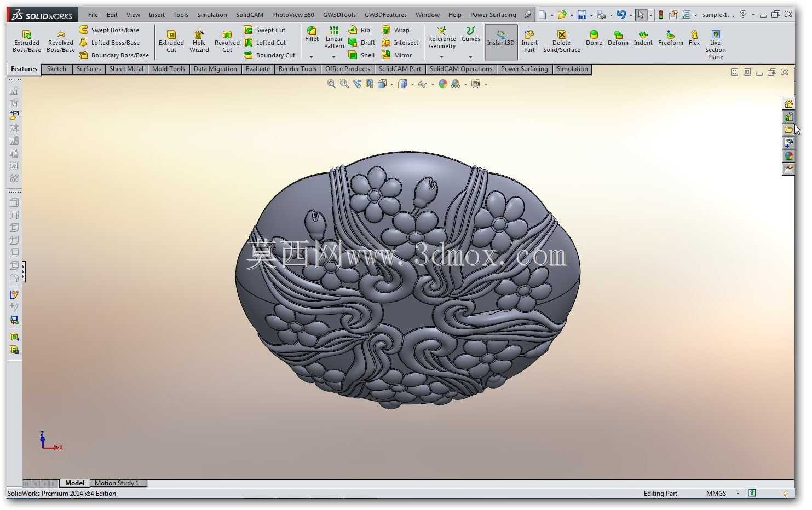Click the Save icon
Image resolution: width=812 pixels, height=510 pixels.
pyautogui.click(x=582, y=15)
